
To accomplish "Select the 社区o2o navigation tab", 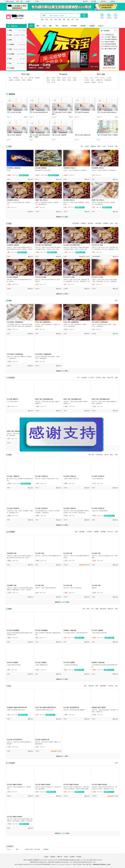I will (101, 26).
